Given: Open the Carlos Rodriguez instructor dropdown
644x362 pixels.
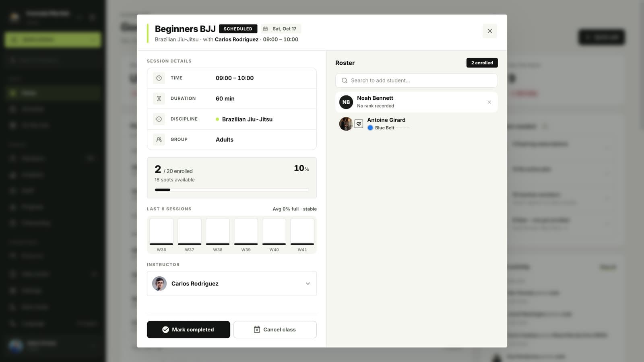Looking at the screenshot, I should pos(232,284).
